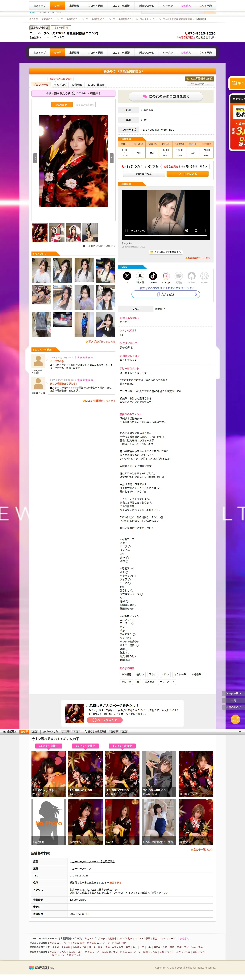Select the 公式写真 (4) photo tab
The height and width of the screenshot is (980, 245).
point(62,105)
